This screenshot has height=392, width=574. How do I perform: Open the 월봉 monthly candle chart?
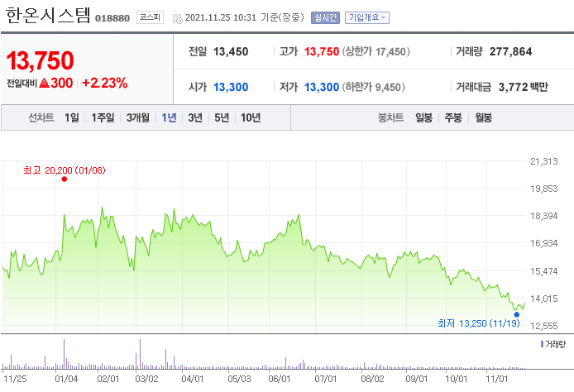click(x=483, y=118)
